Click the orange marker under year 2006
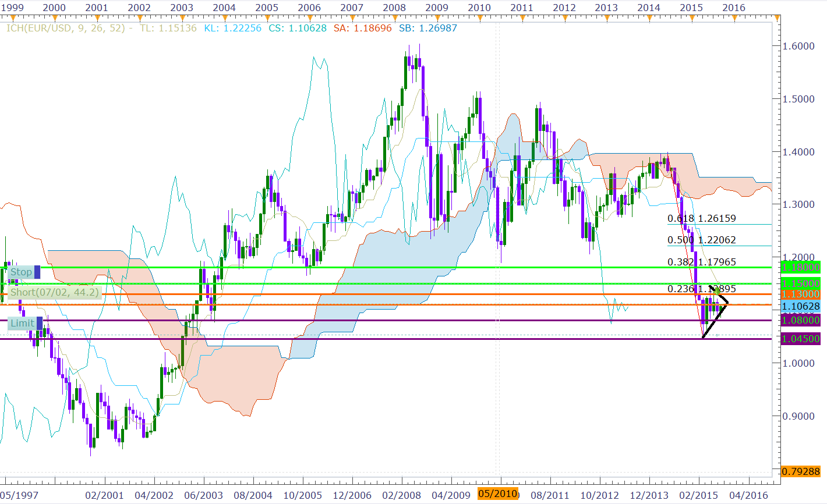Viewport: 827px width, 504px height. pyautogui.click(x=310, y=19)
